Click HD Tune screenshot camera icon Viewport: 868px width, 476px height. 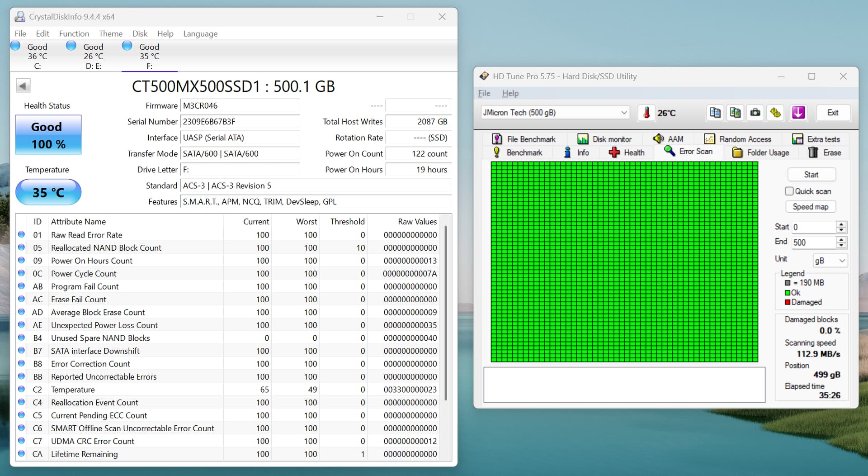pos(755,113)
